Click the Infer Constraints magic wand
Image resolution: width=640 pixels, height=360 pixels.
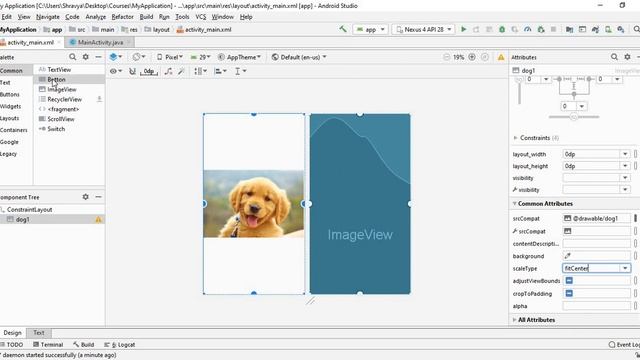coord(181,71)
